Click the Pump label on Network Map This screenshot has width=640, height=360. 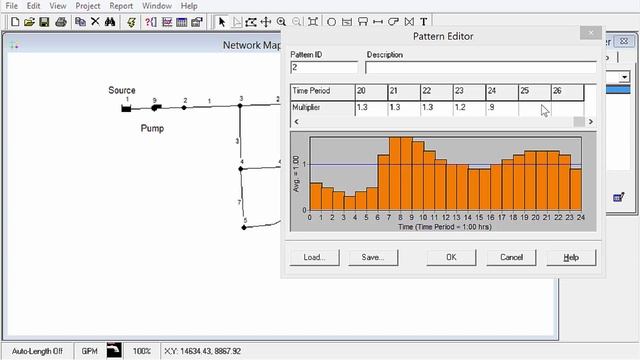[x=152, y=128]
